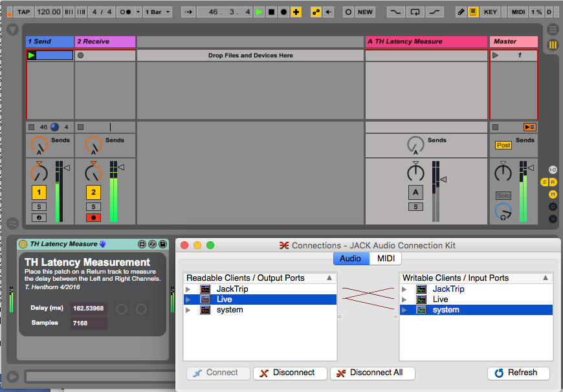Toggle return track A activator
Viewport: 563px width, 392px height.
(x=415, y=192)
